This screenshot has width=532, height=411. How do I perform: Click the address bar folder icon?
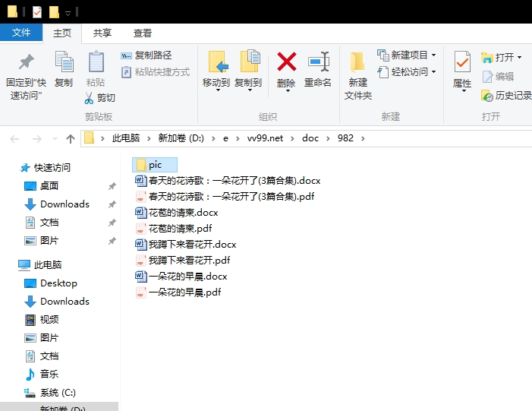89,138
